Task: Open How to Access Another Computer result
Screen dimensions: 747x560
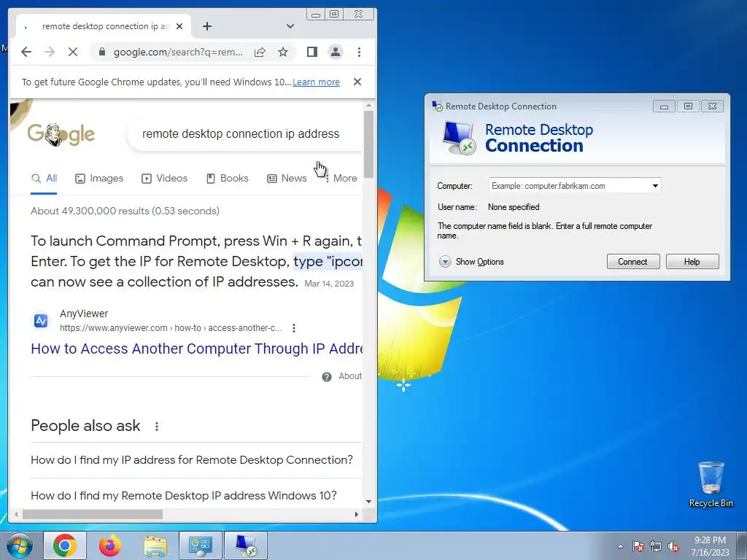Action: click(196, 349)
